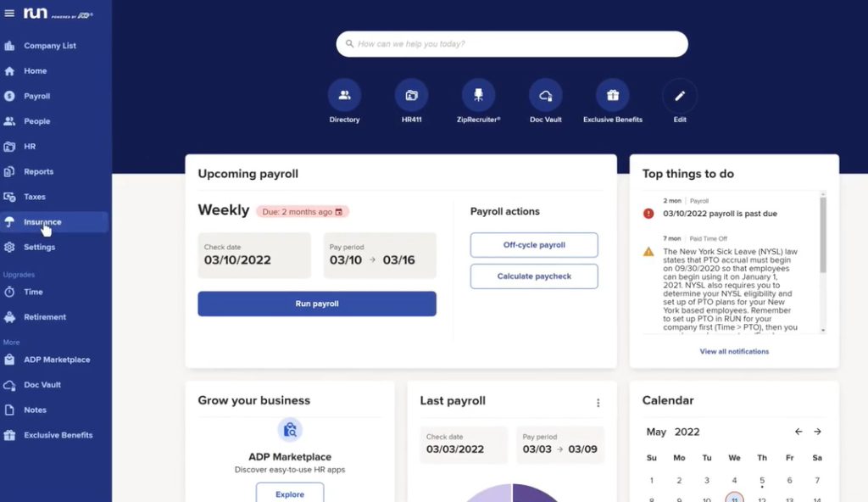Screen dimensions: 868x502
Task: Open the ZipRecruiter icon
Action: point(478,96)
